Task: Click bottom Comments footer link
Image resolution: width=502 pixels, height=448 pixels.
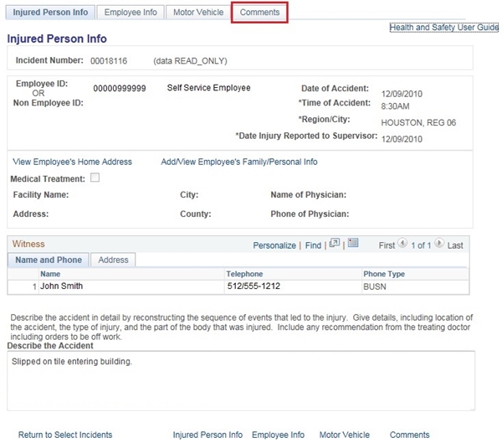Action: [409, 435]
